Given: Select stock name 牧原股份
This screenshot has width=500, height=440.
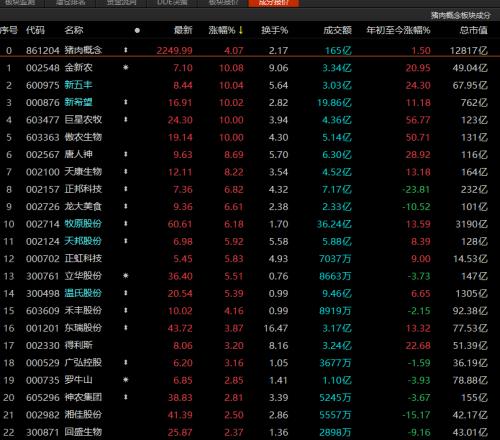Looking at the screenshot, I should coord(83,224).
